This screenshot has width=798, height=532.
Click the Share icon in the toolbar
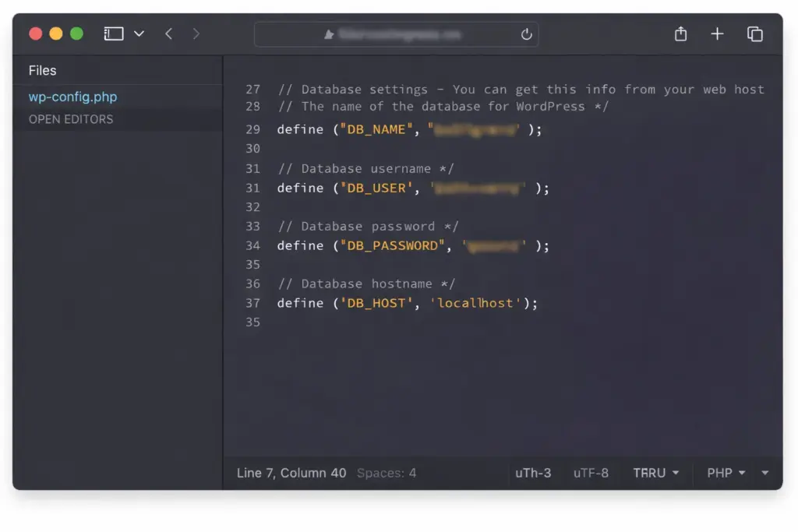[680, 33]
